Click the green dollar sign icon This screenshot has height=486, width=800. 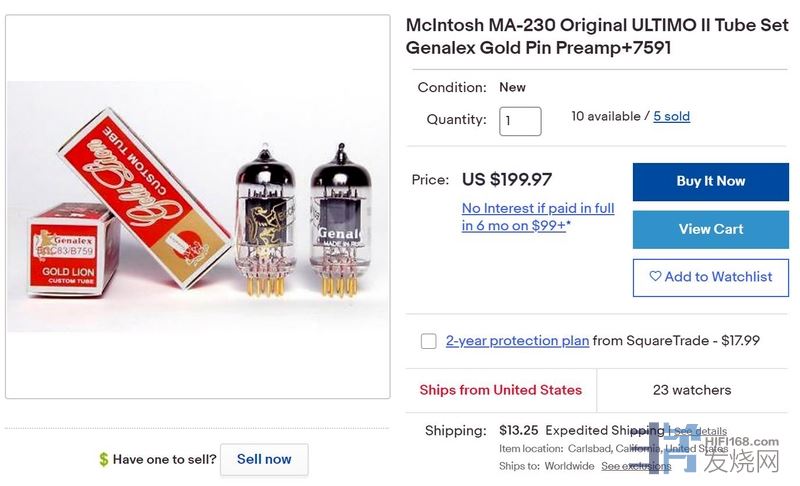coord(103,460)
